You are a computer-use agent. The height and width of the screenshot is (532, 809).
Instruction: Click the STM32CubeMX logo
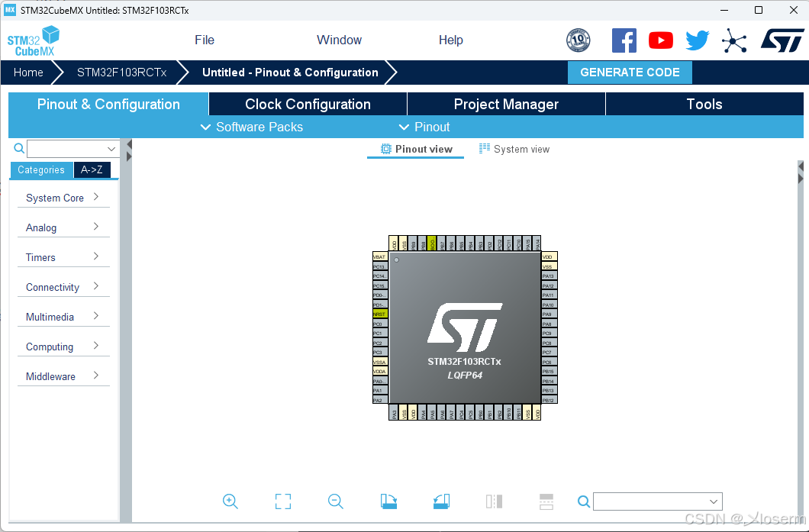(34, 40)
